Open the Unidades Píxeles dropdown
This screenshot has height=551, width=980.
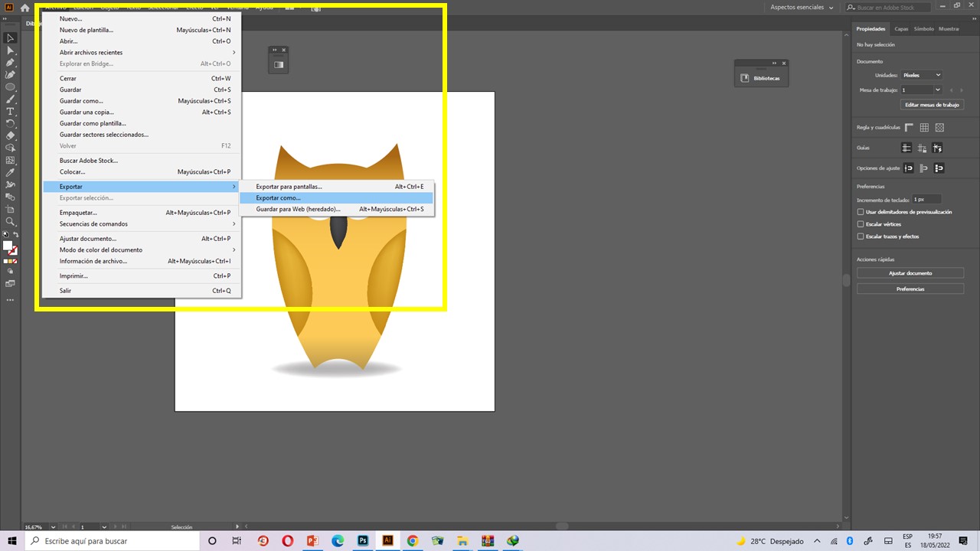pyautogui.click(x=921, y=75)
